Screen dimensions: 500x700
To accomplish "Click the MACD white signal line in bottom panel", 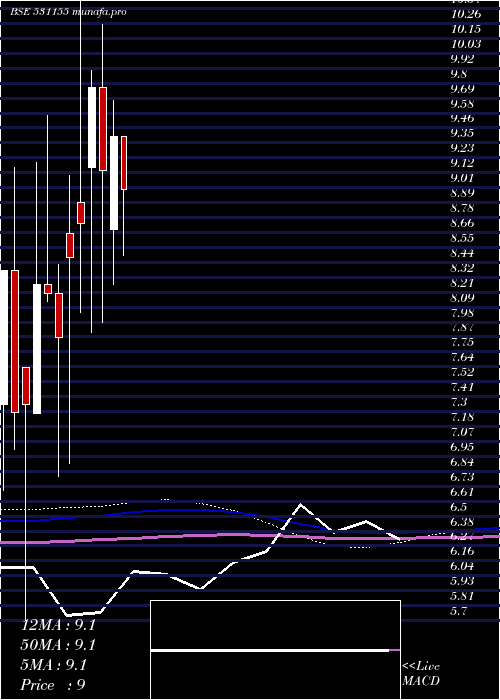I will pyautogui.click(x=270, y=650).
